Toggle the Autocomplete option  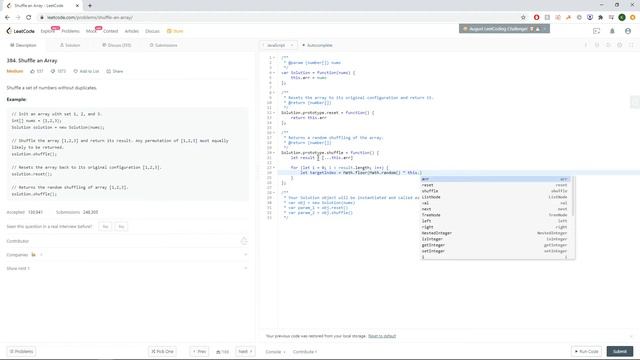(317, 45)
